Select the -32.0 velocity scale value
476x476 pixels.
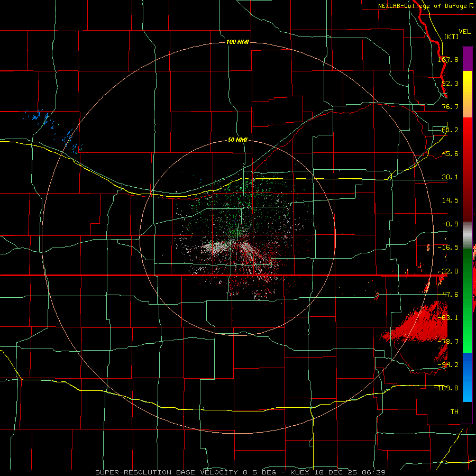448,271
